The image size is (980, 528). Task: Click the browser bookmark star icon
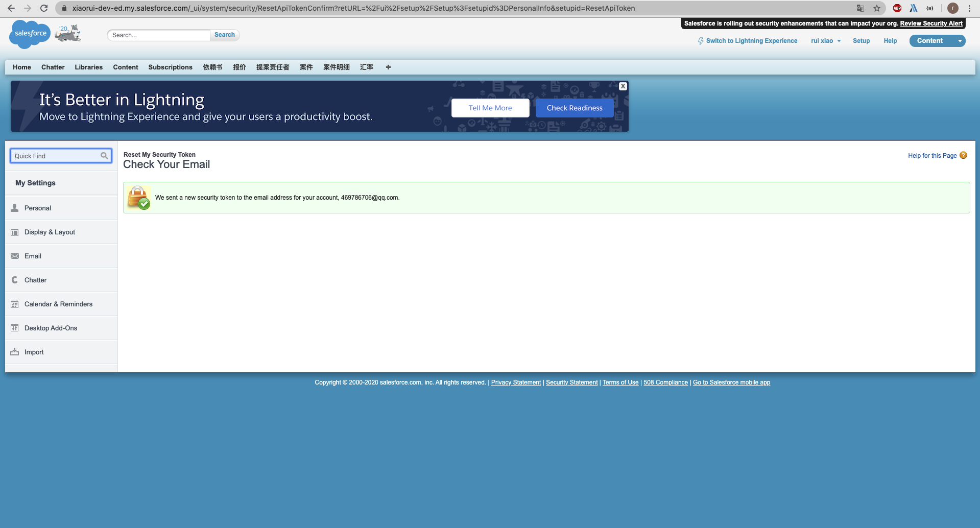click(x=877, y=8)
